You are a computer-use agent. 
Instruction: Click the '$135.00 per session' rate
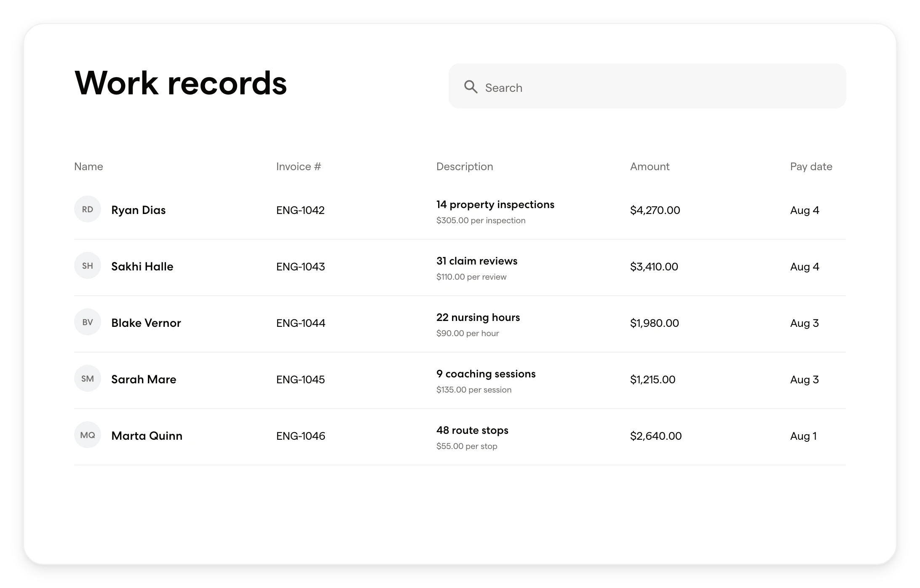474,390
